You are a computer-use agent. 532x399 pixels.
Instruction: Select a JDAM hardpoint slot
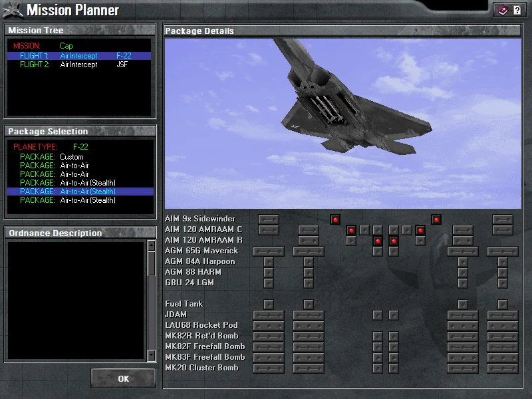click(268, 315)
